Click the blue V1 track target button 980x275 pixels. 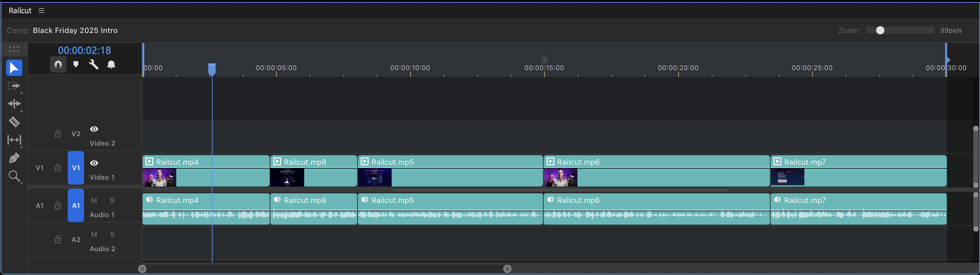[x=76, y=168]
